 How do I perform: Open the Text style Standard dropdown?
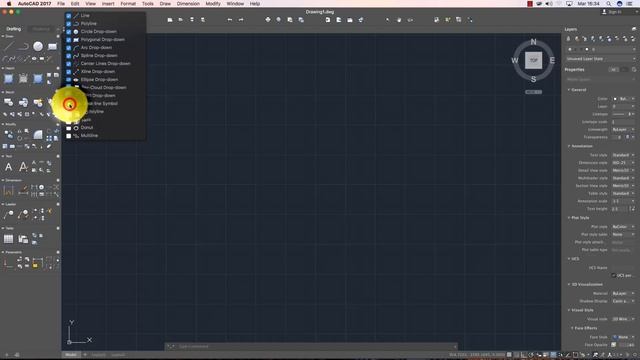point(623,155)
